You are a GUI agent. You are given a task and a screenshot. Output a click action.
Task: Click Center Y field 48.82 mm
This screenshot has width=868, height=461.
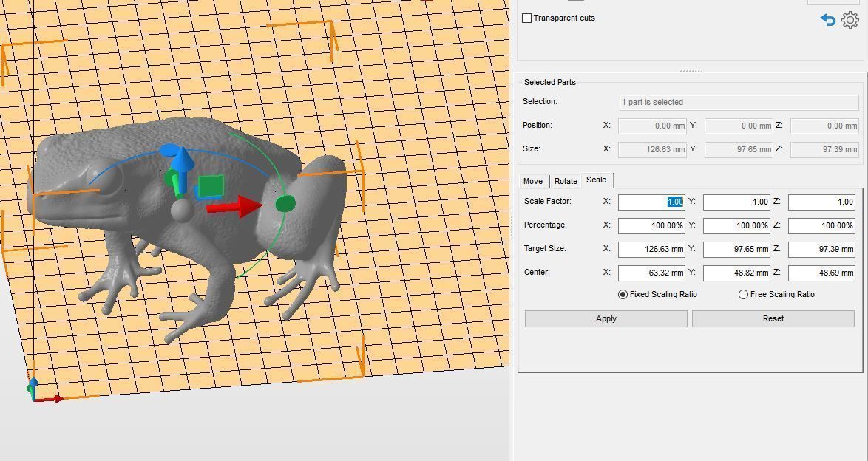click(737, 273)
